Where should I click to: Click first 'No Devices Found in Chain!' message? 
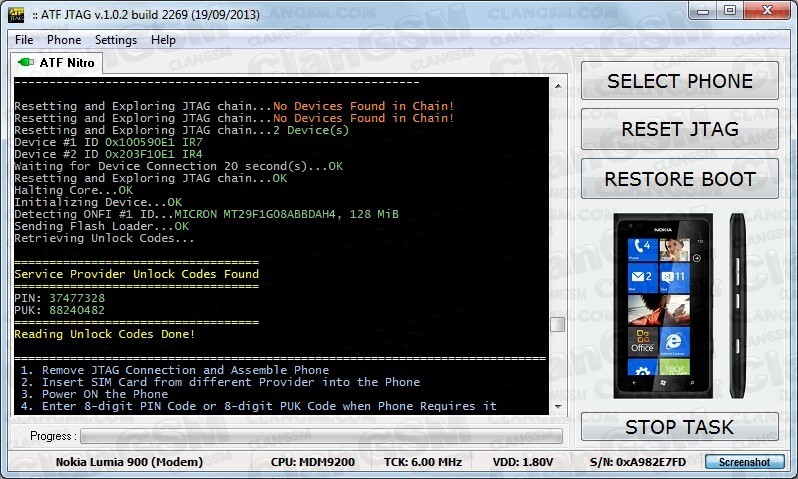pos(363,106)
